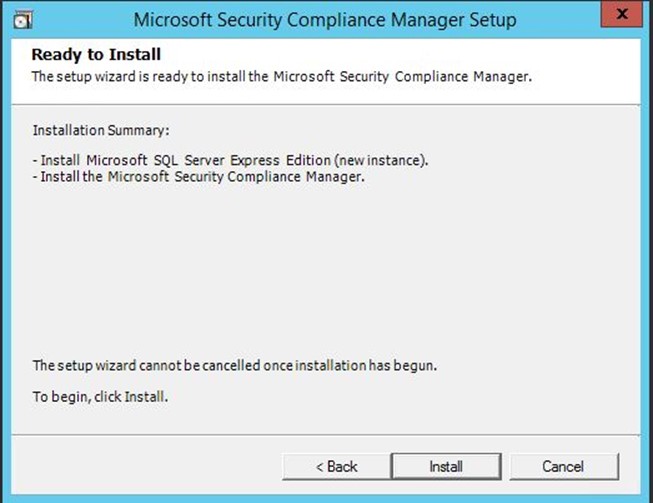This screenshot has height=503, width=653.
Task: Click the 'To begin, click Install.' text
Action: pyautogui.click(x=100, y=396)
